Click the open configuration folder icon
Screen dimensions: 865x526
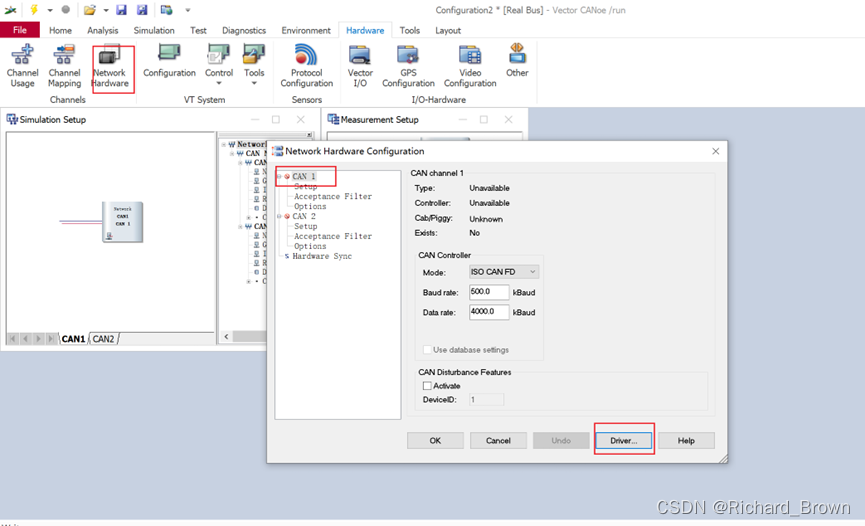click(x=89, y=10)
